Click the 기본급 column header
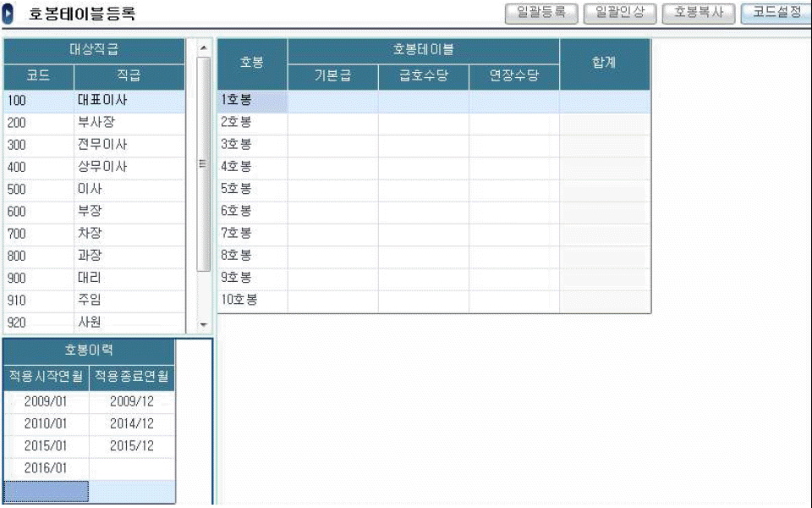The height and width of the screenshot is (508, 812). [332, 77]
